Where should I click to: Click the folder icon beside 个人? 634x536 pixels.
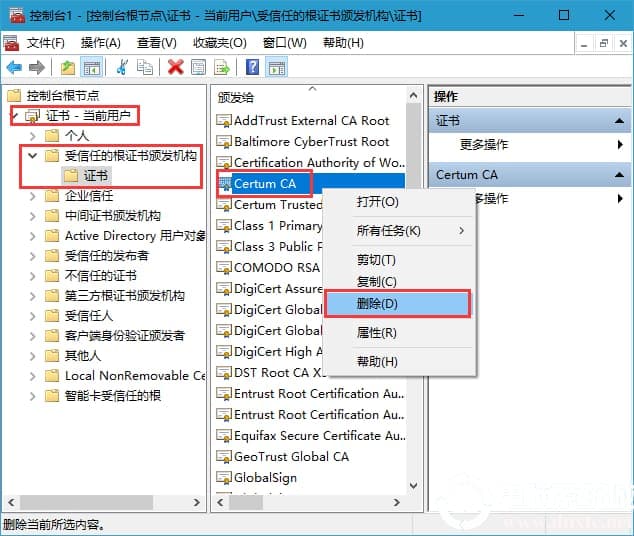point(52,135)
